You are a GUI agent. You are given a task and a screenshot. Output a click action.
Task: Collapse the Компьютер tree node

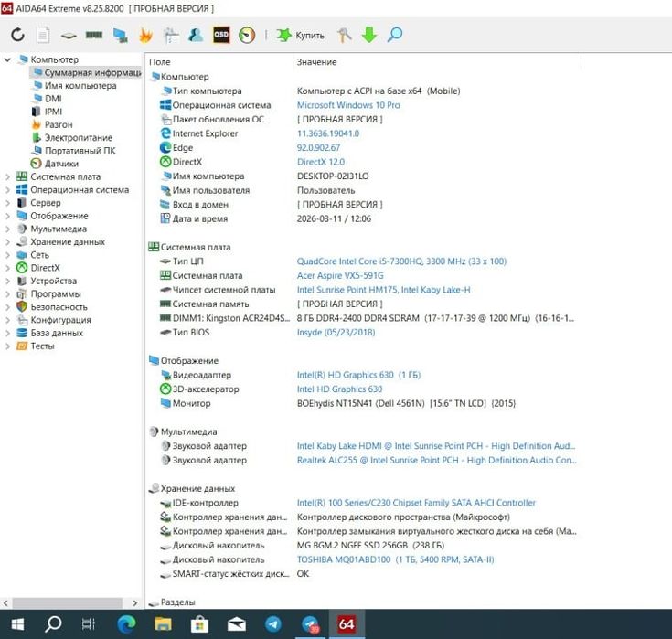pyautogui.click(x=7, y=59)
